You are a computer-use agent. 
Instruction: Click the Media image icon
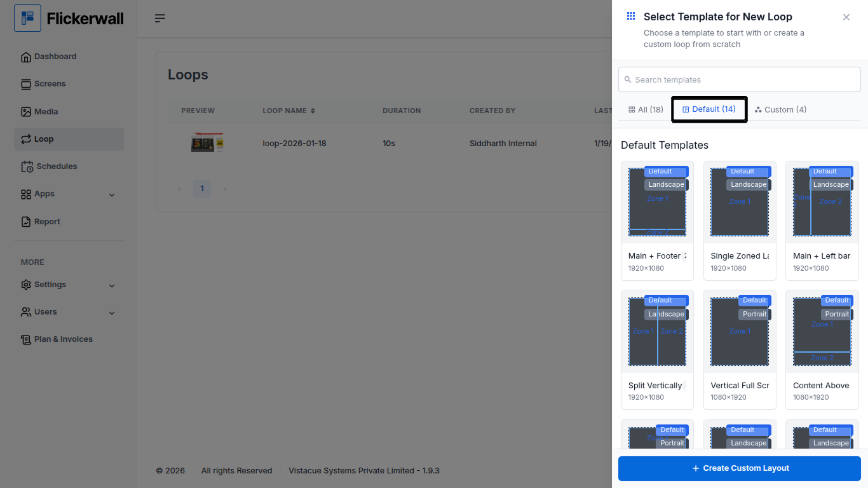tap(26, 112)
